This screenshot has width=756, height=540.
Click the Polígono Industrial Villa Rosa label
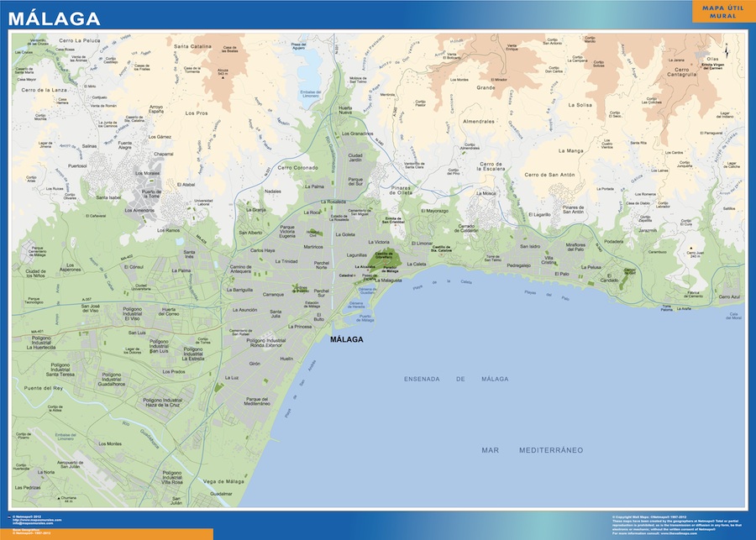[172, 477]
